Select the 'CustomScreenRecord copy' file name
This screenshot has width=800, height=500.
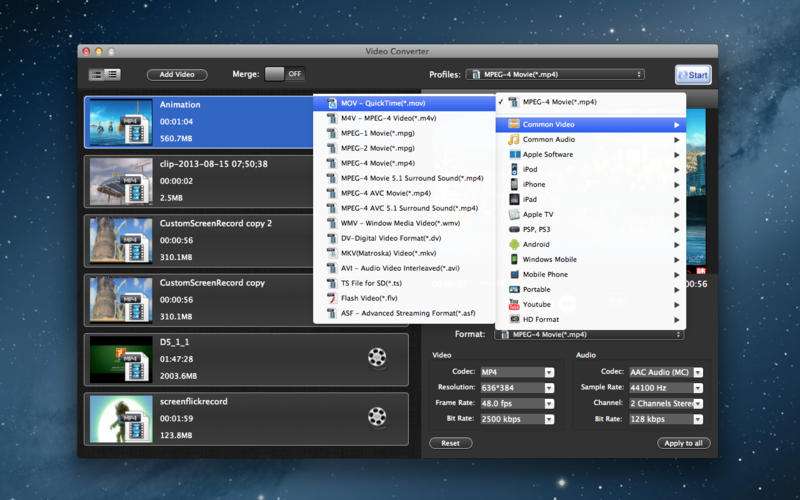pos(212,283)
